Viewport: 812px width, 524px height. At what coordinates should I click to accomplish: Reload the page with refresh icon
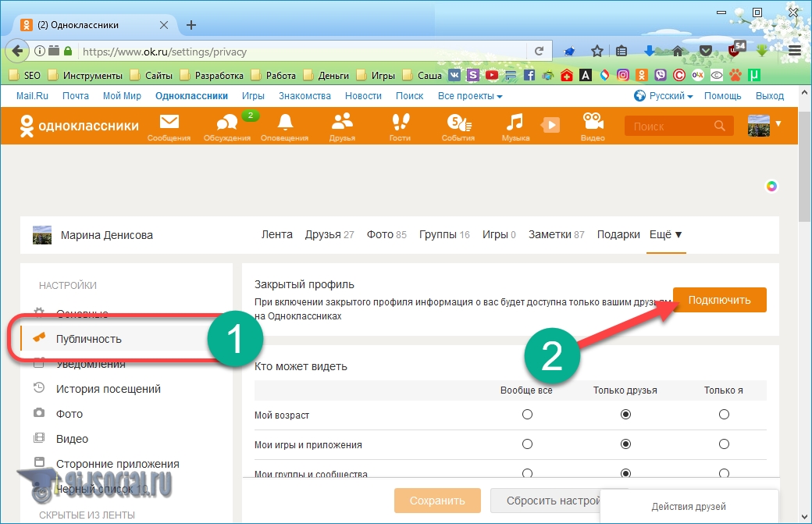tap(539, 51)
